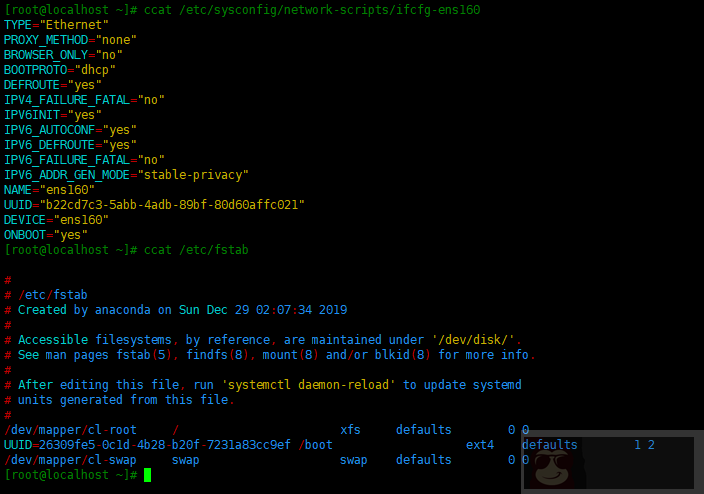The image size is (704, 494).
Task: Click the first ccat ifcfg-ens160 command
Action: (x=312, y=10)
